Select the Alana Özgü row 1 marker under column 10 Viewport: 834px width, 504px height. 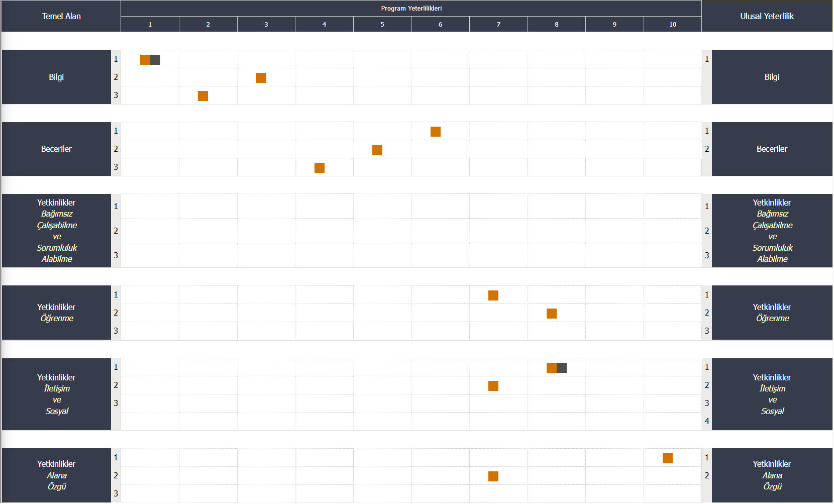668,458
